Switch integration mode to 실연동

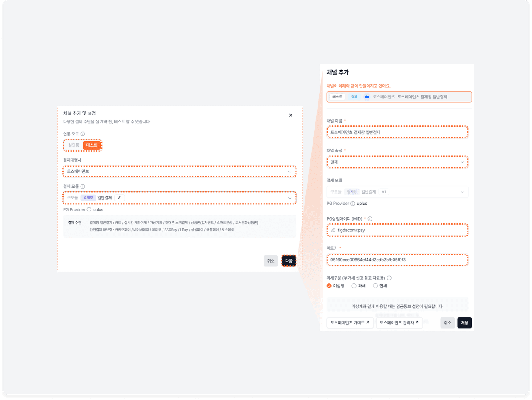click(x=74, y=145)
